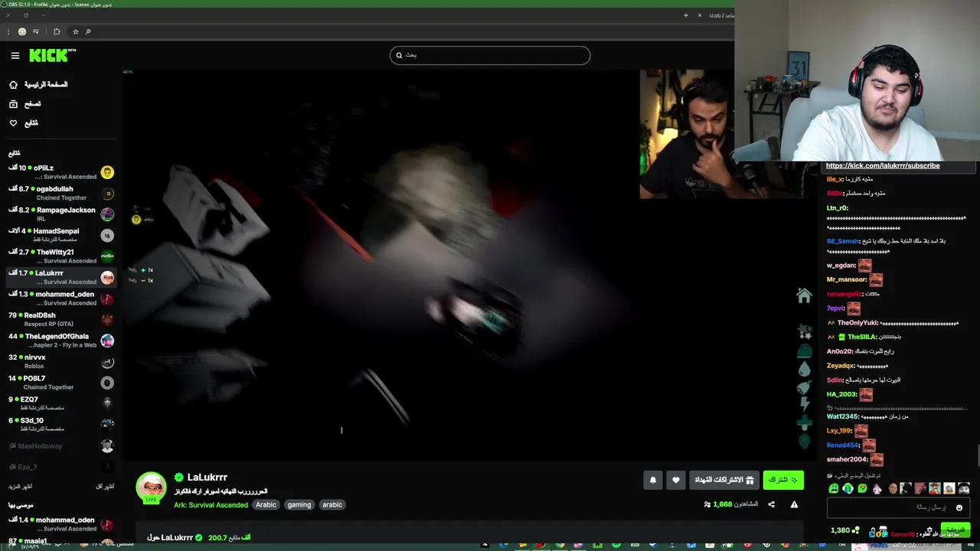This screenshot has height=551, width=980.
Task: Open nirvvx Roblox channel in sidebar
Action: point(61,361)
